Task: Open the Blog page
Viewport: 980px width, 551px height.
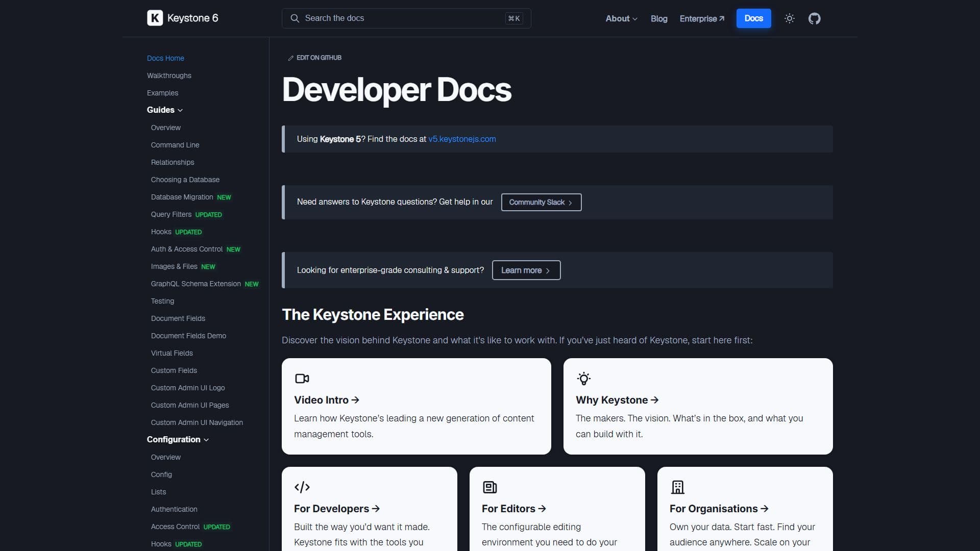Action: [659, 18]
